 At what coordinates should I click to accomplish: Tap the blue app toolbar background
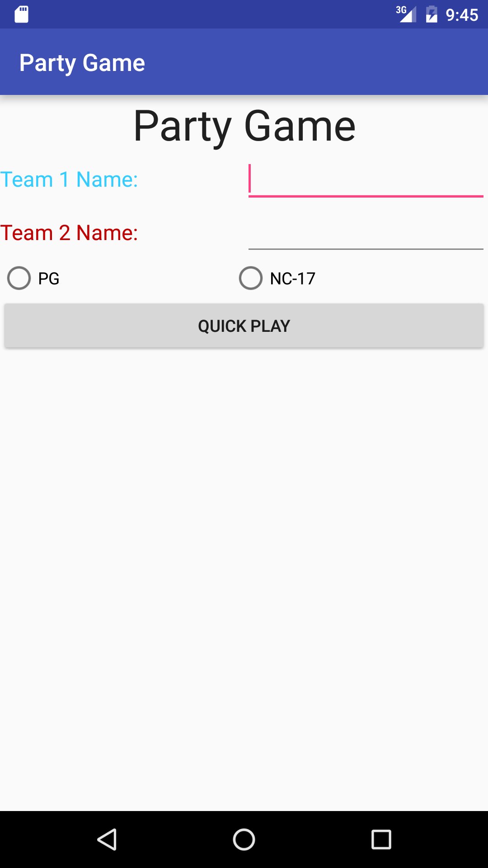click(316, 62)
